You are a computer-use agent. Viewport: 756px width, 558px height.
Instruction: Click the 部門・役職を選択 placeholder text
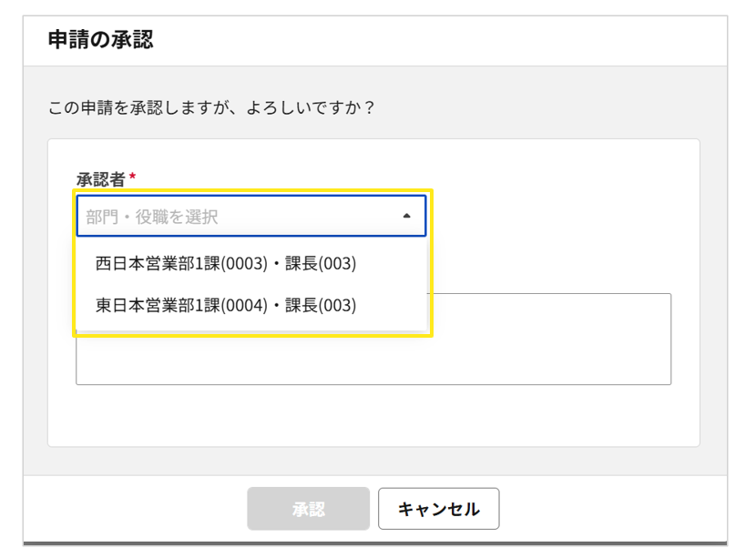coord(152,217)
